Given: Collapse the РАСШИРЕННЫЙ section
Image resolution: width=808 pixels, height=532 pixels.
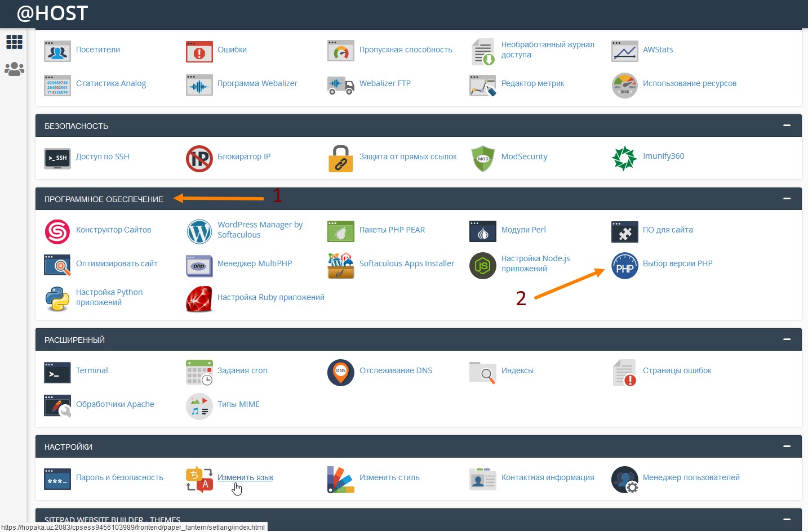Looking at the screenshot, I should click(787, 339).
